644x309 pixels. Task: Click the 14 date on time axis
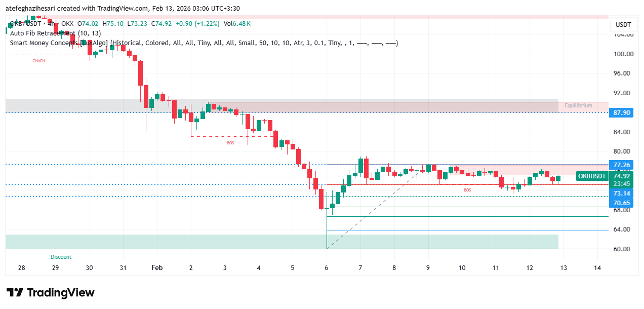tap(597, 267)
